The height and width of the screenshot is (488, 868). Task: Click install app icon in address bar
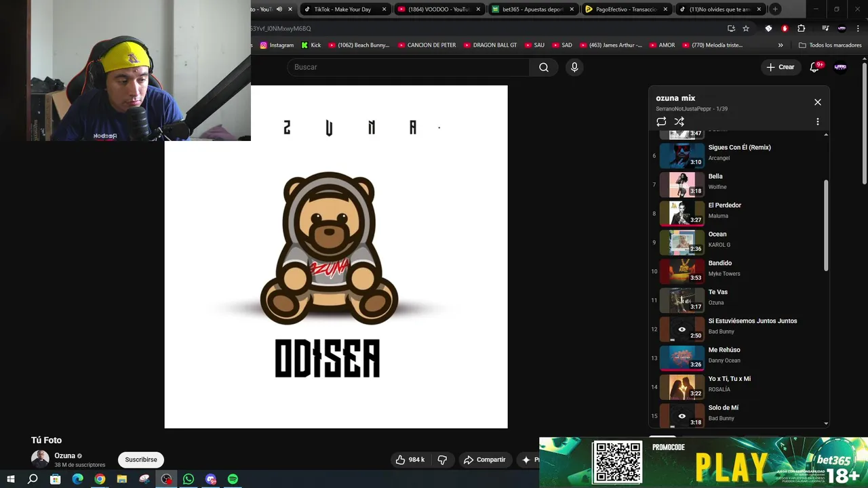click(731, 28)
